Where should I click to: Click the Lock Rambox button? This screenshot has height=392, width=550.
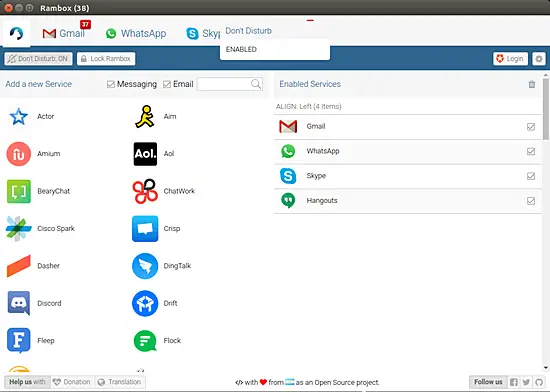(106, 59)
